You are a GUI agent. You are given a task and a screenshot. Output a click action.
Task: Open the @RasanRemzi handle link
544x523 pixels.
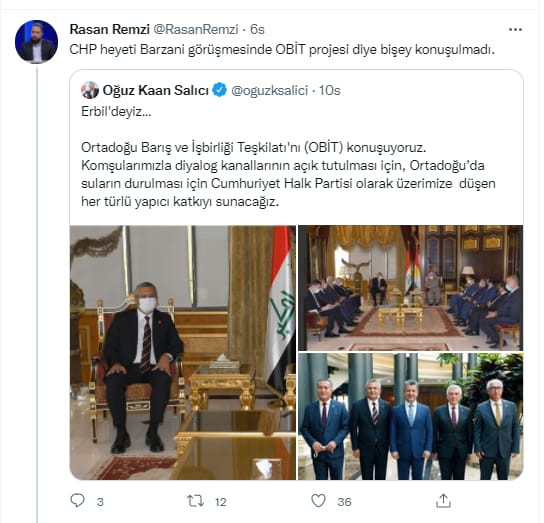[x=196, y=29]
